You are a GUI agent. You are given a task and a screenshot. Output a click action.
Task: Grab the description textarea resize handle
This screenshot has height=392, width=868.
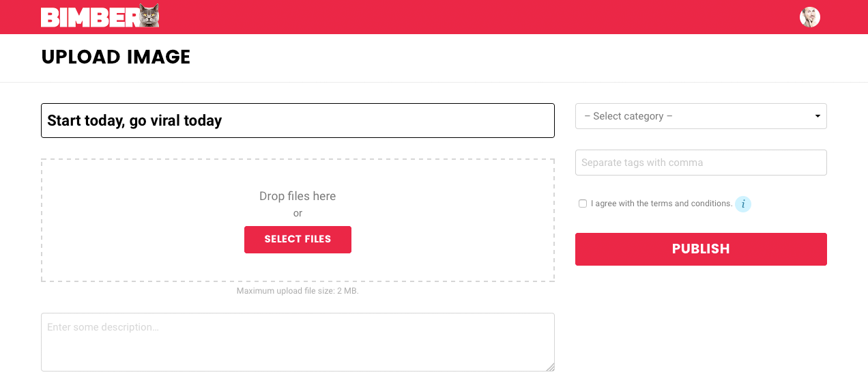[x=550, y=367]
